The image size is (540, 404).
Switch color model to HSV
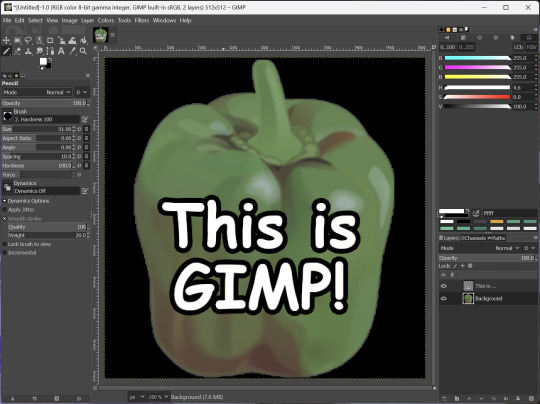[531, 47]
